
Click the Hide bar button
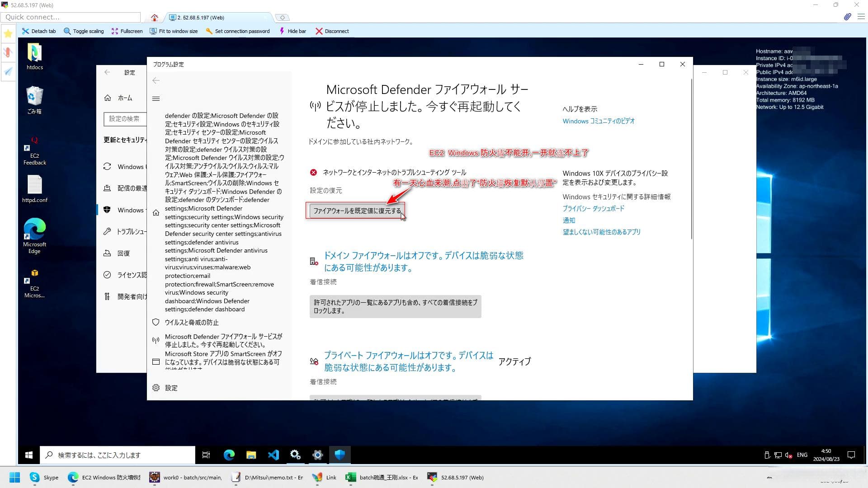292,31
